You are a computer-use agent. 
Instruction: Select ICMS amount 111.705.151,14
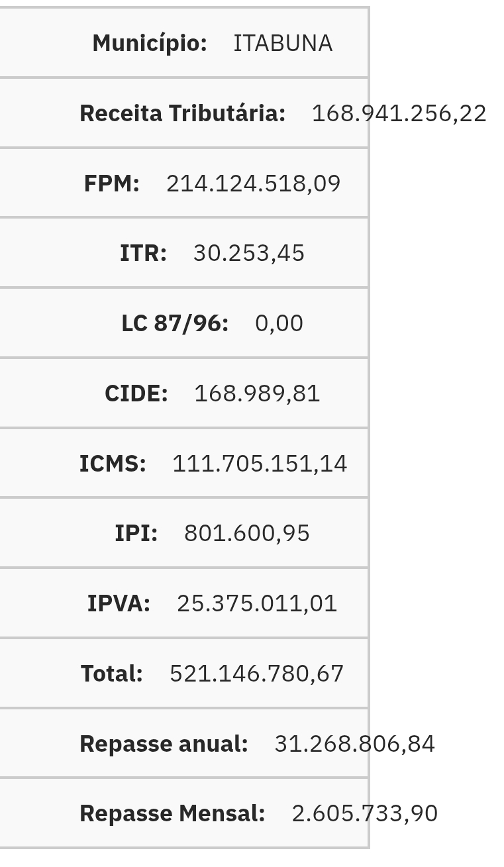[x=260, y=464]
